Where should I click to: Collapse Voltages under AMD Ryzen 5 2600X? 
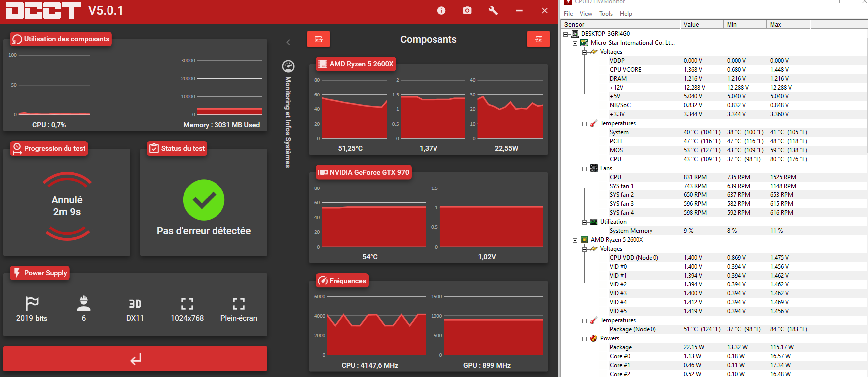click(x=585, y=249)
